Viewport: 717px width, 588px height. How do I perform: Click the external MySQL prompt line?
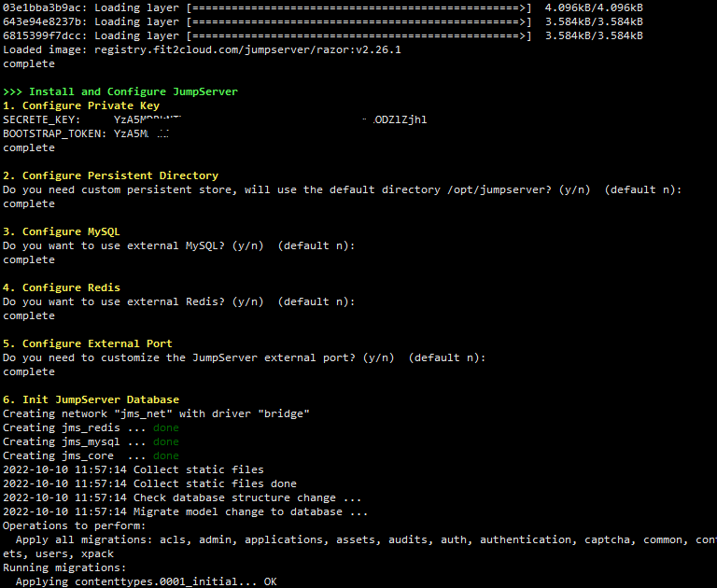click(x=179, y=246)
